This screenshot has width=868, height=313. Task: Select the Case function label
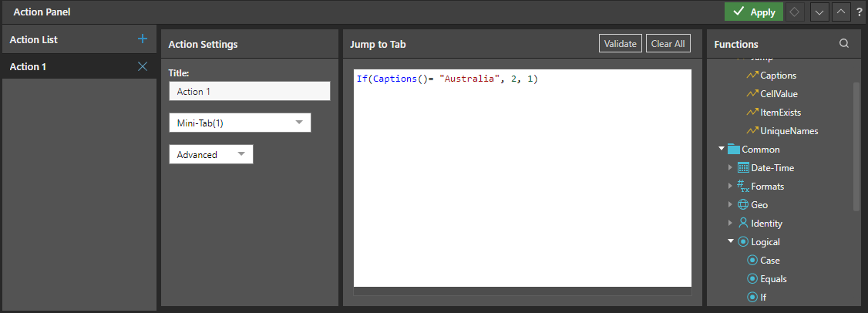coord(770,261)
